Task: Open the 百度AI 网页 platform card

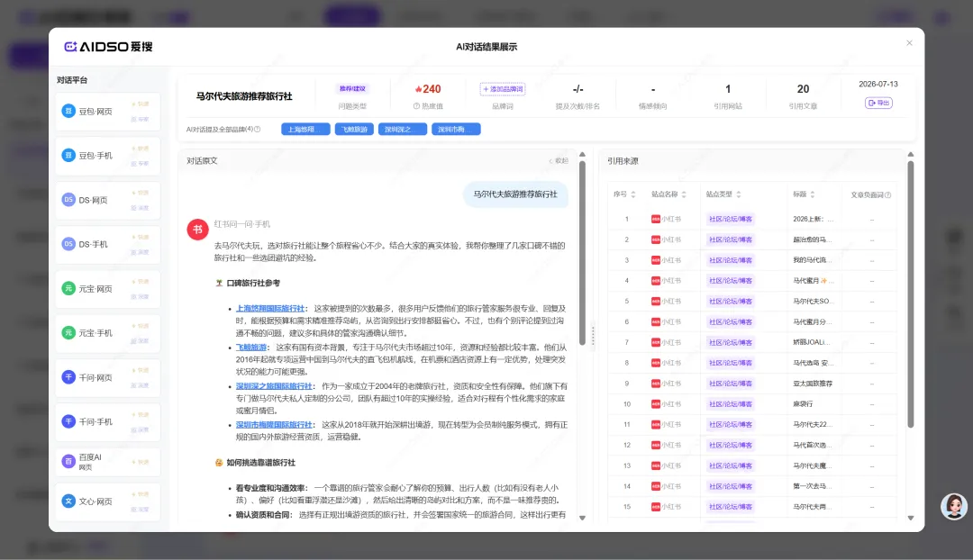Action: pos(107,462)
